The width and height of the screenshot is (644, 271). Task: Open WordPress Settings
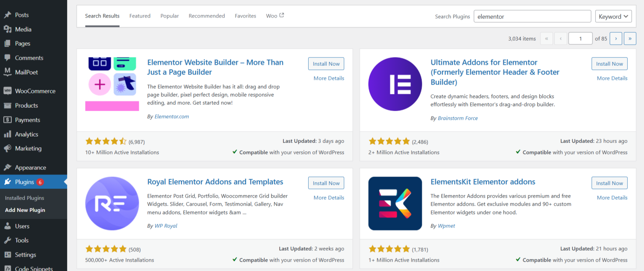pos(26,255)
